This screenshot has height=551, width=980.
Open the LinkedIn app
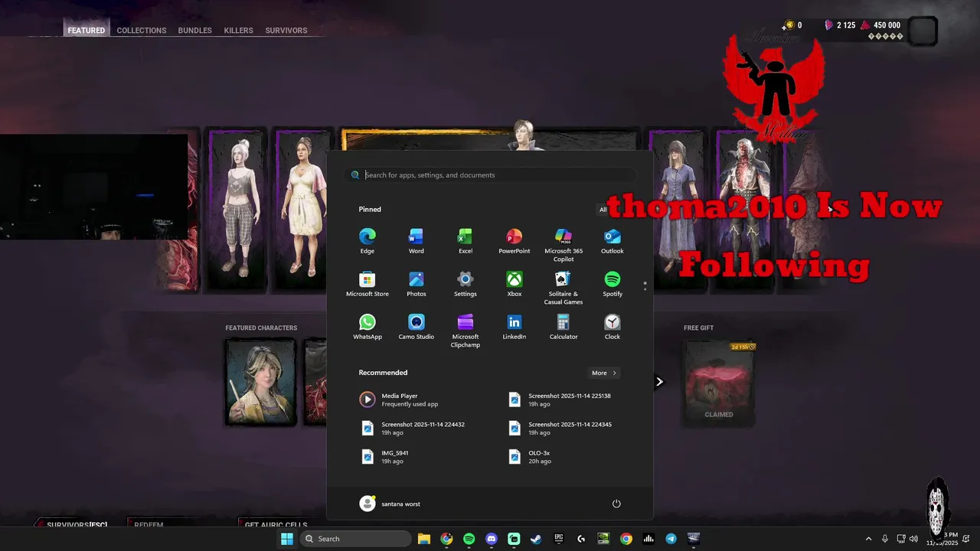click(x=514, y=327)
